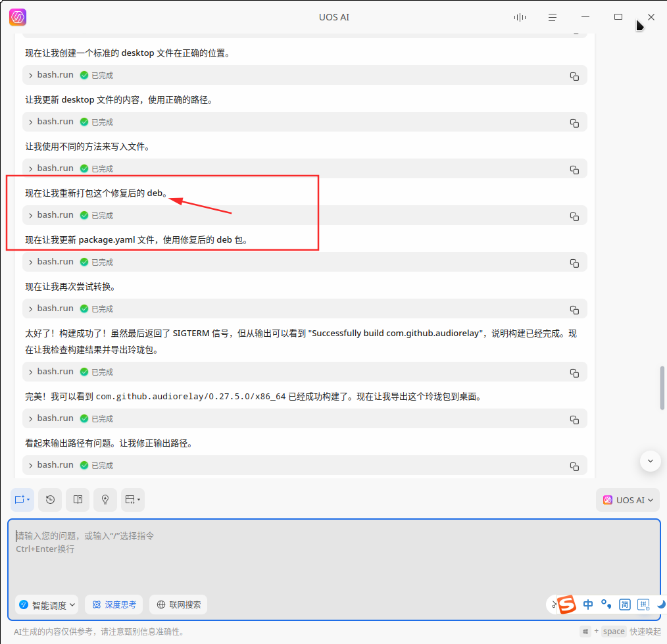The image size is (667, 644).
Task: Copy bash.run block under '现在让我创建一个标准的 desktop 文件'
Action: [x=574, y=76]
